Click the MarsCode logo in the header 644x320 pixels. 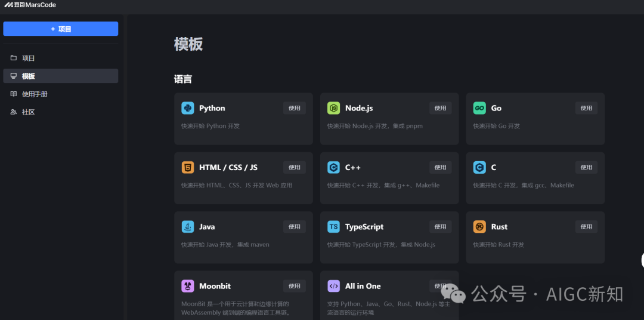pos(30,5)
